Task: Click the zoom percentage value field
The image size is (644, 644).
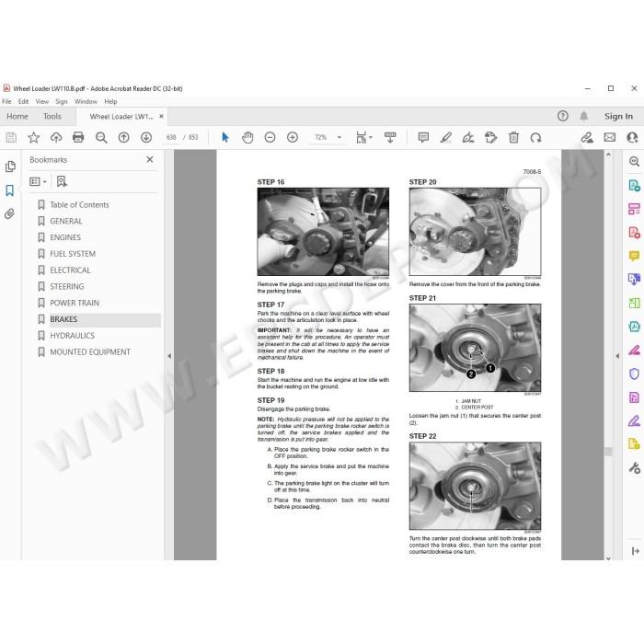Action: click(321, 137)
